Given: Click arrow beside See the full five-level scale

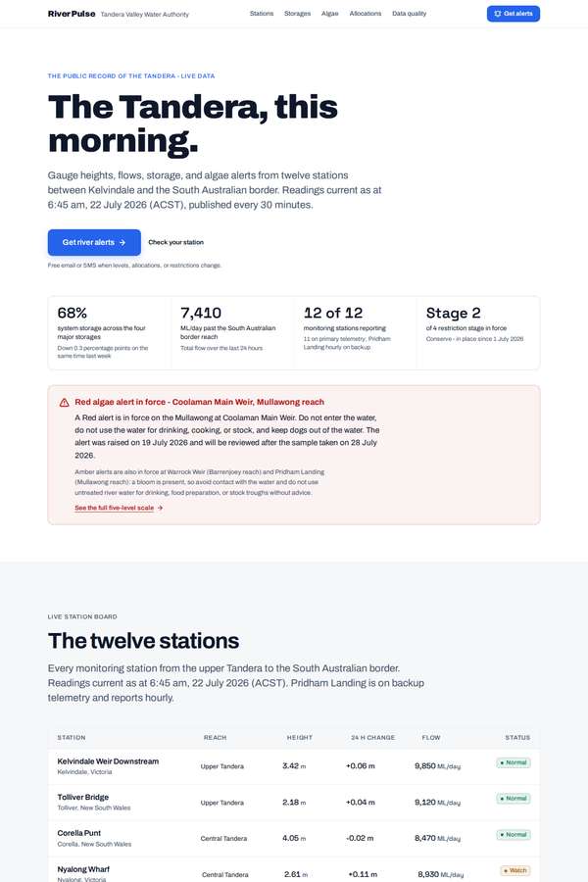Looking at the screenshot, I should [161, 508].
